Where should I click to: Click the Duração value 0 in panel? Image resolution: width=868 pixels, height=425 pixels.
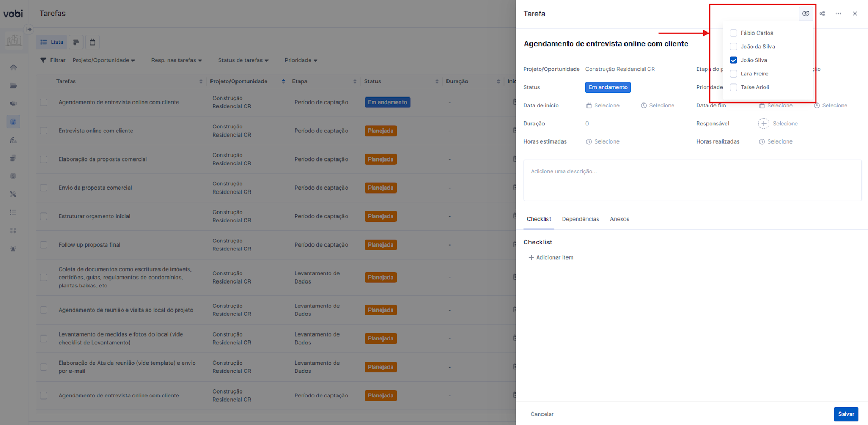587,124
